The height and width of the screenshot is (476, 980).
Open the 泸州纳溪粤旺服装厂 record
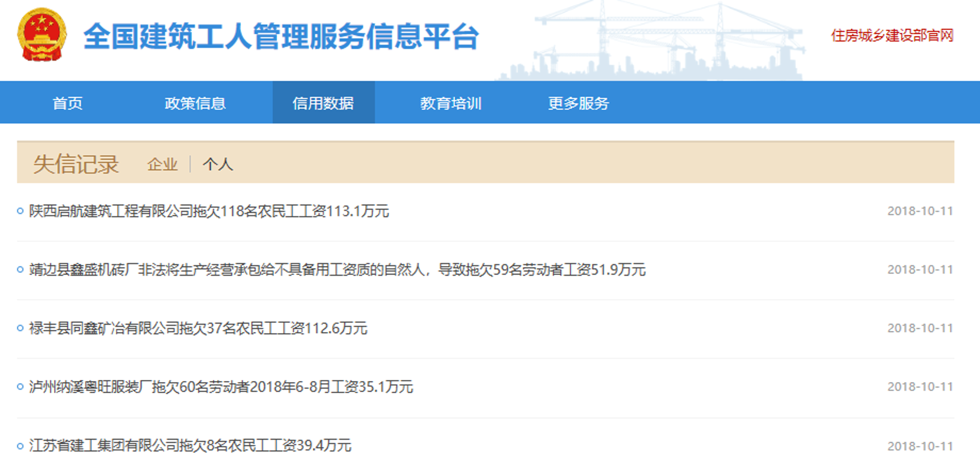pyautogui.click(x=221, y=387)
